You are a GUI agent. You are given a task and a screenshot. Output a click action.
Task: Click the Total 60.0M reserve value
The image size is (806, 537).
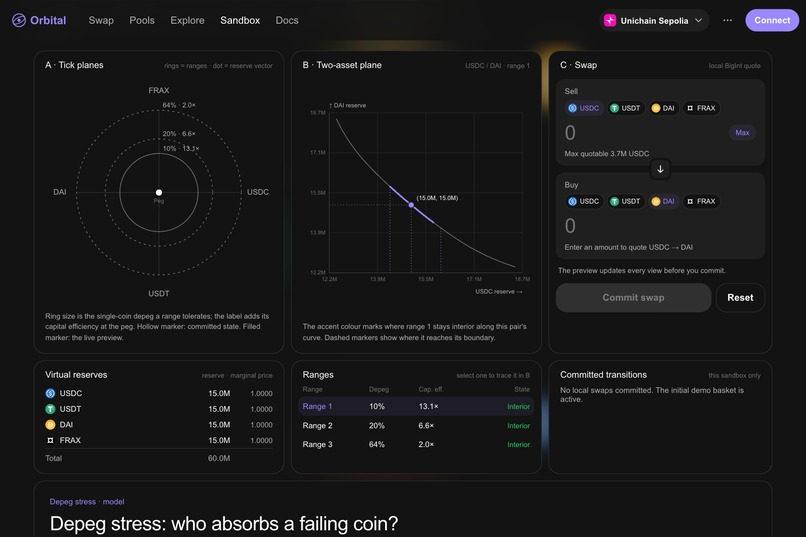pyautogui.click(x=219, y=458)
